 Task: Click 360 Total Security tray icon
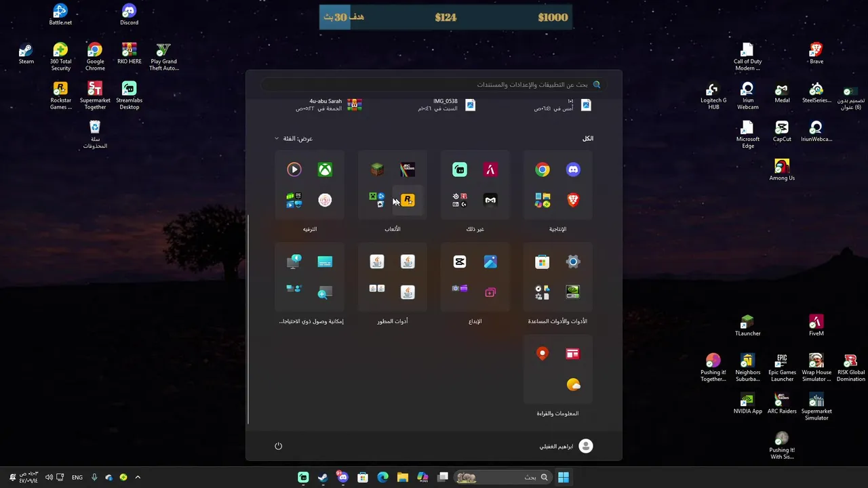[123, 477]
